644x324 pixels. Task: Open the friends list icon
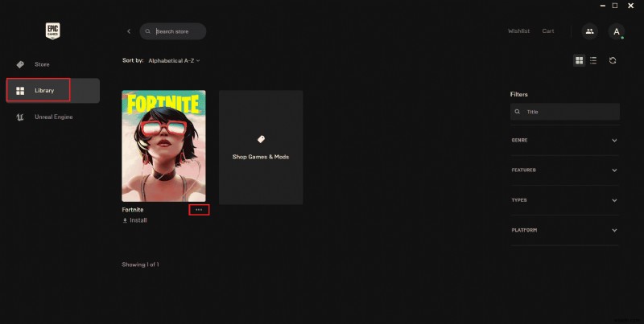(589, 31)
